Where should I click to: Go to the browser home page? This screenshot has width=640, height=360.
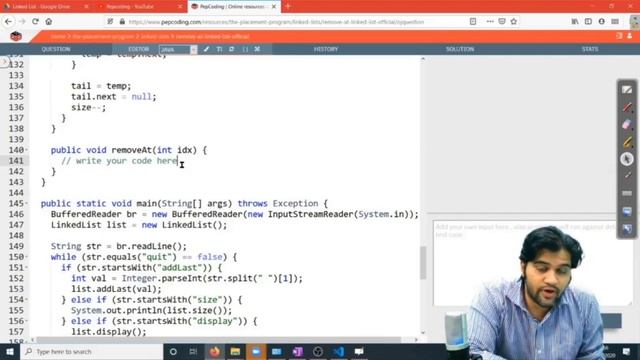pos(49,22)
